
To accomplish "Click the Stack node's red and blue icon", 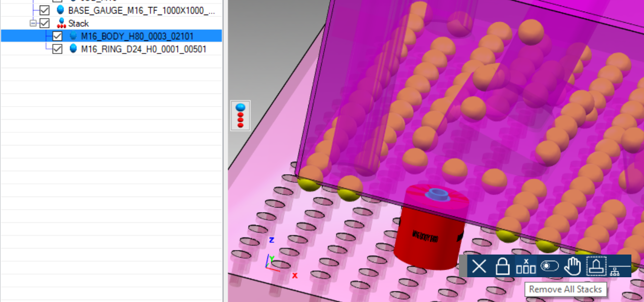I will [62, 23].
